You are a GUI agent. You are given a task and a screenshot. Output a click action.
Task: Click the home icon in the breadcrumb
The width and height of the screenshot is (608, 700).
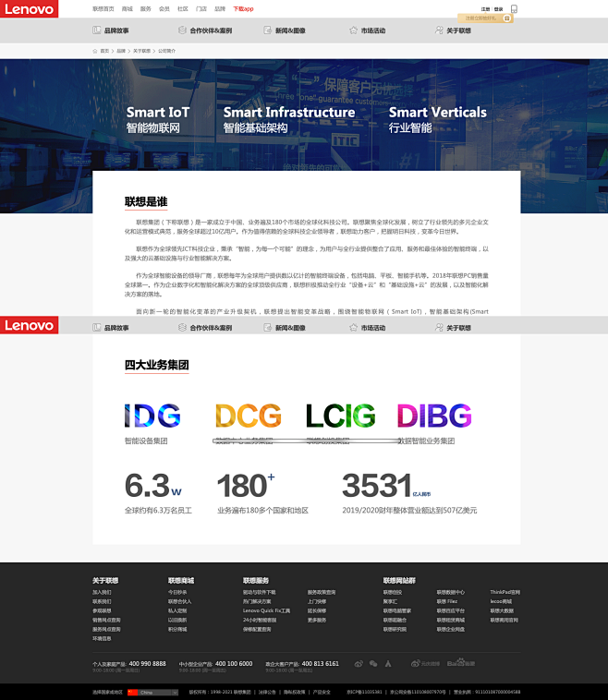coord(95,51)
